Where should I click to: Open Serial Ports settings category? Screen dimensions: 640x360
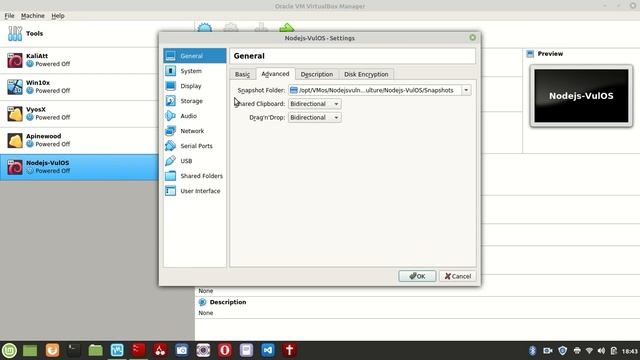pyautogui.click(x=195, y=146)
